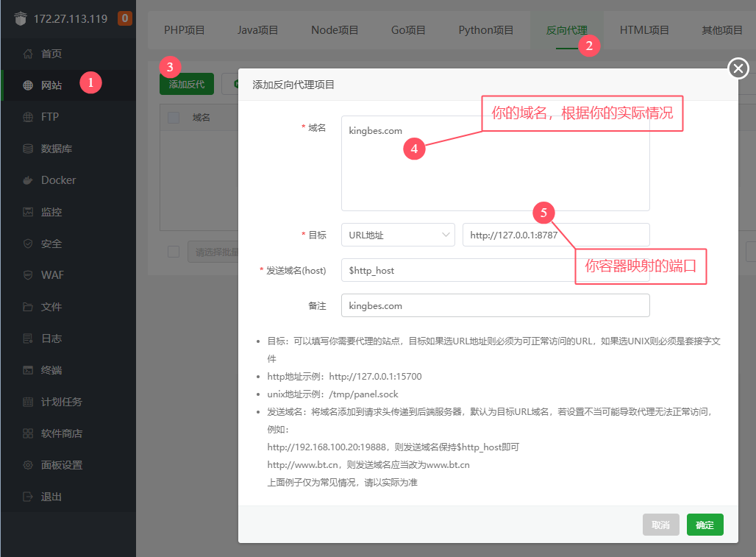
Task: Click the 域名 column header in table
Action: pyautogui.click(x=201, y=117)
